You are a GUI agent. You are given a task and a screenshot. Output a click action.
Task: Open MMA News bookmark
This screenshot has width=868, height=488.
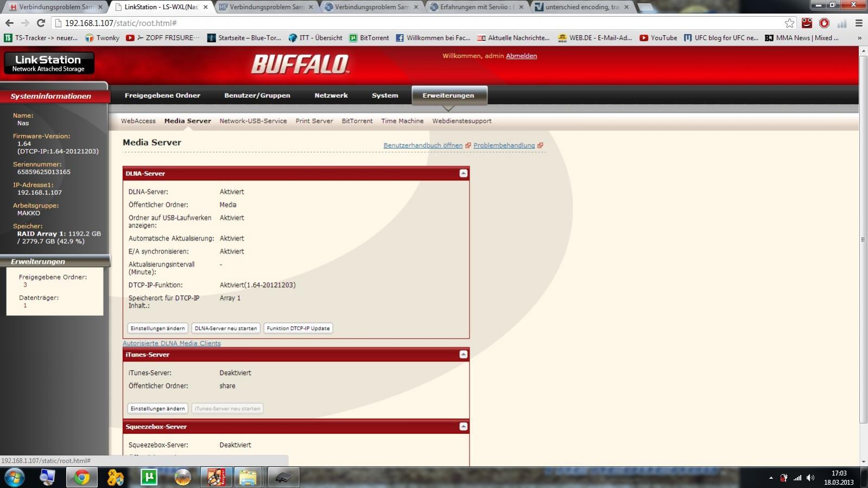pos(802,38)
